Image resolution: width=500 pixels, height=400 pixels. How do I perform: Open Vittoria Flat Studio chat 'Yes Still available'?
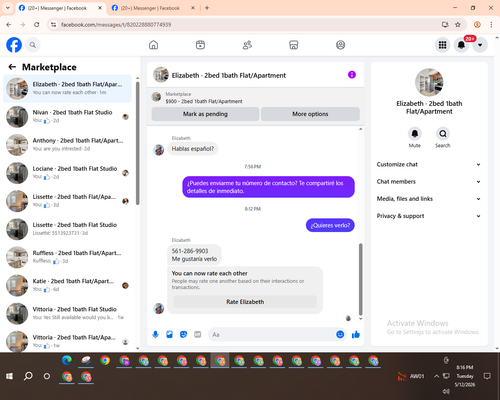click(67, 313)
